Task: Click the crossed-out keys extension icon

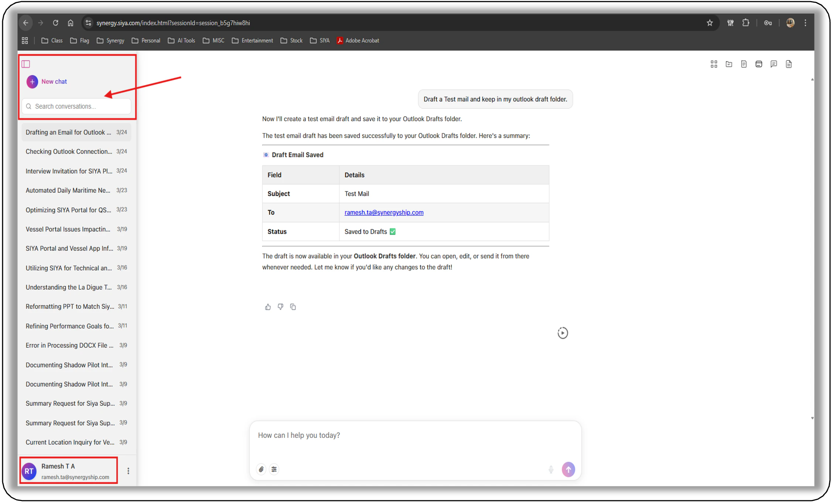Action: point(730,23)
